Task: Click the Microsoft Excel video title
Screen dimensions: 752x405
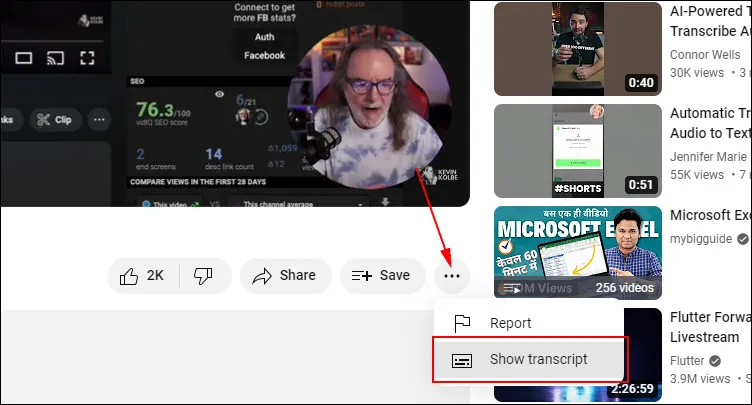Action: 711,215
